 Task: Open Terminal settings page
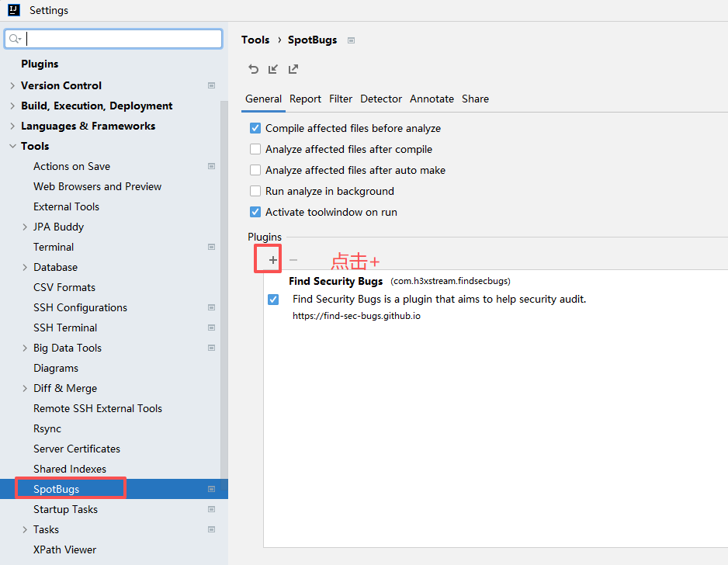pyautogui.click(x=54, y=247)
